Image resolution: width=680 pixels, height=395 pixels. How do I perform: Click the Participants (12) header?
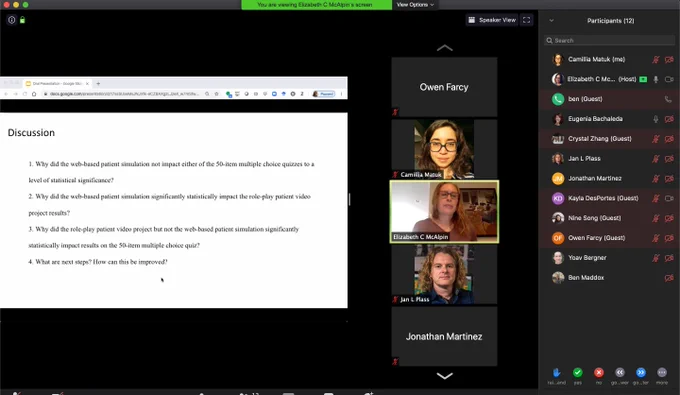click(611, 20)
